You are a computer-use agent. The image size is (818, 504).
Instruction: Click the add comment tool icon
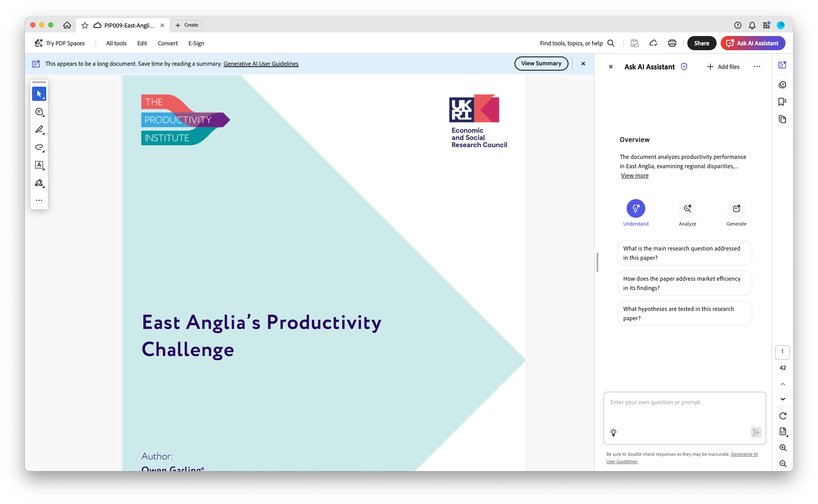[x=39, y=112]
